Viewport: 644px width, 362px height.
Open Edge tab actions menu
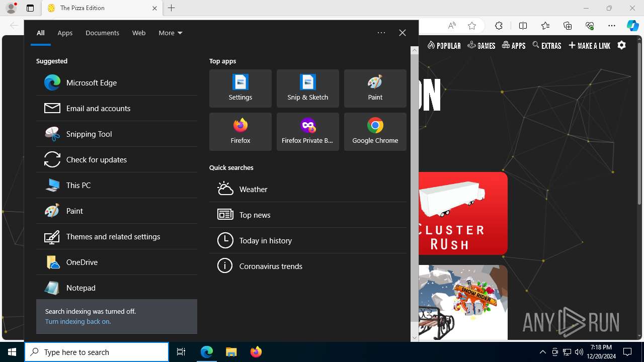coord(30,8)
